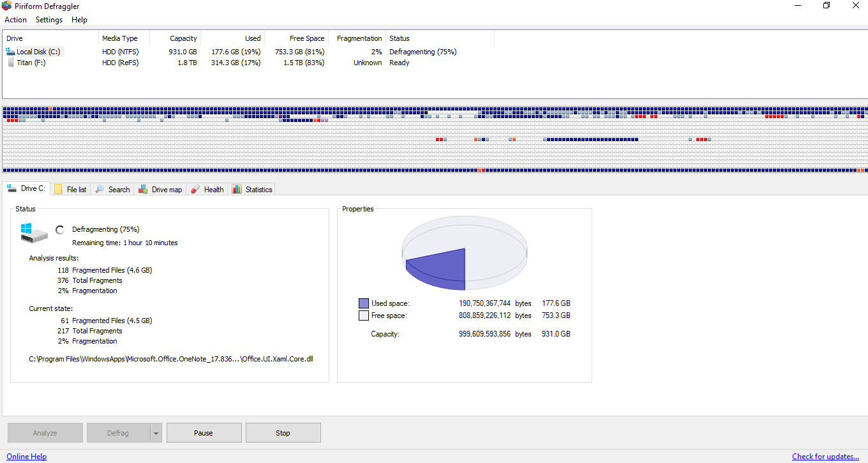Open the Help menu
This screenshot has width=868, height=463.
pyautogui.click(x=80, y=20)
